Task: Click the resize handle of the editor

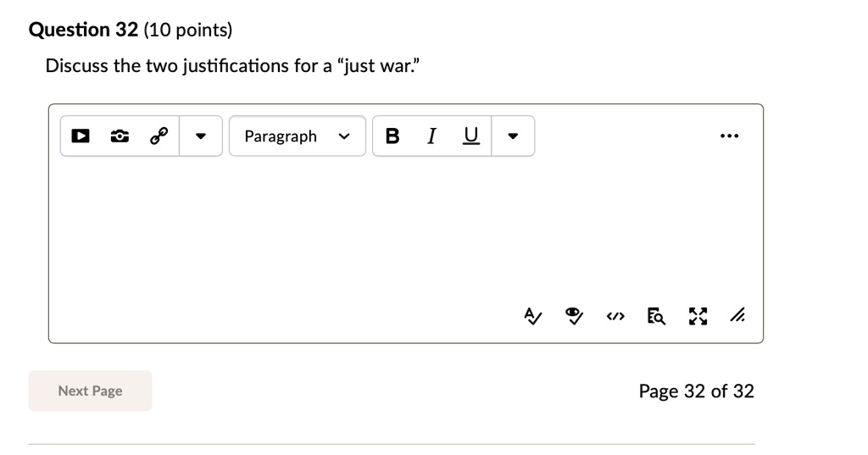Action: tap(737, 315)
